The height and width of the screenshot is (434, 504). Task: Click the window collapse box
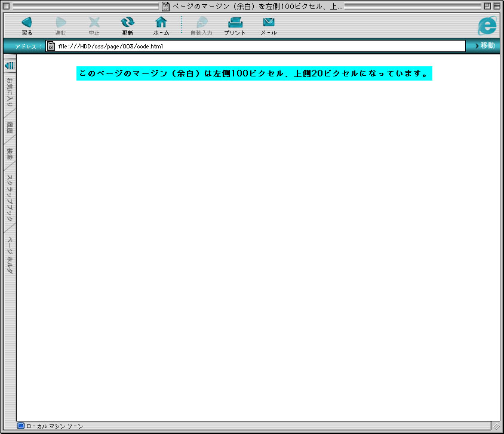pyautogui.click(x=497, y=6)
